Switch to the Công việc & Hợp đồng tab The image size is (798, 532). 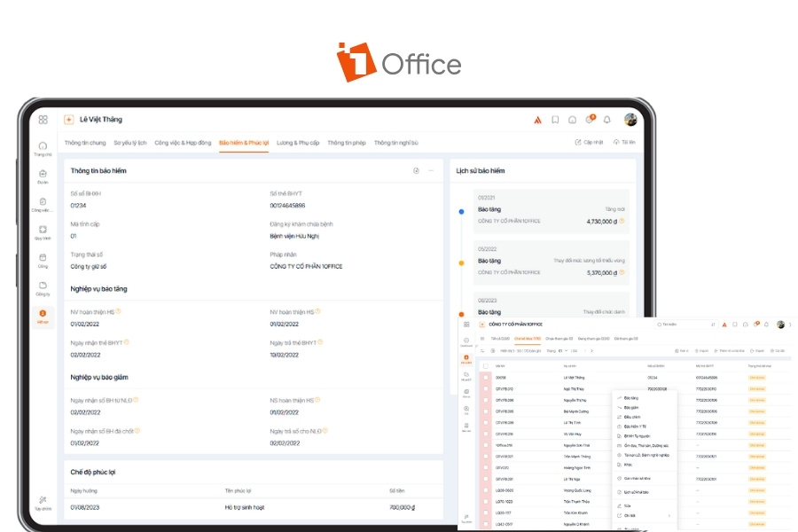[x=183, y=143]
